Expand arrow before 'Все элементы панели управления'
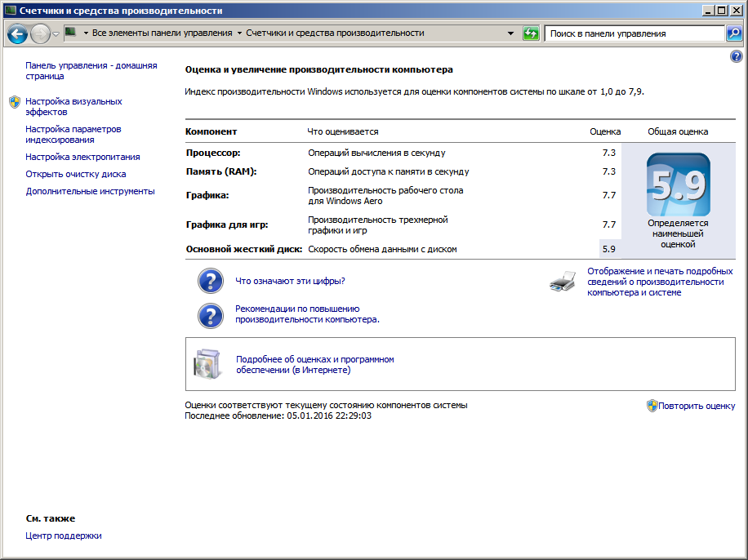 (x=86, y=33)
